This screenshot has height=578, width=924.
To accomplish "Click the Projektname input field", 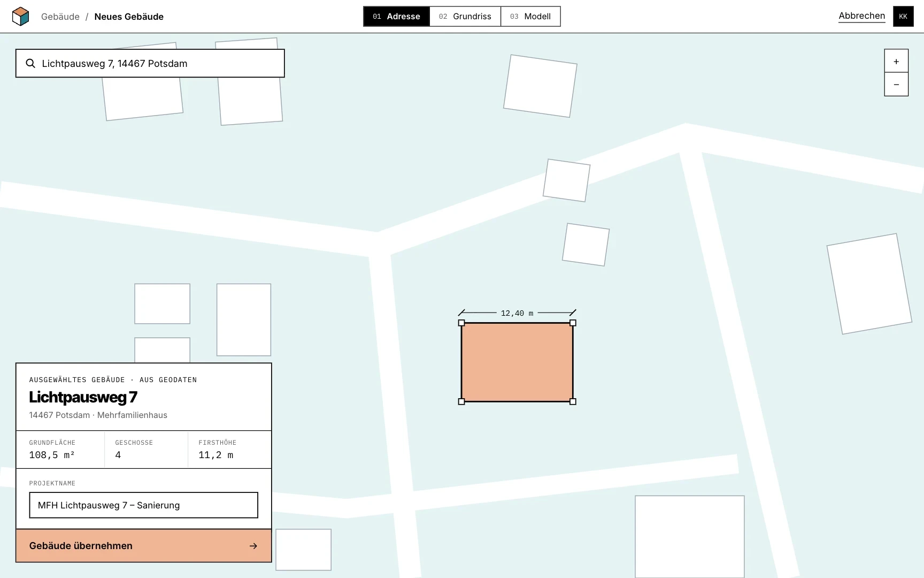I will [143, 505].
